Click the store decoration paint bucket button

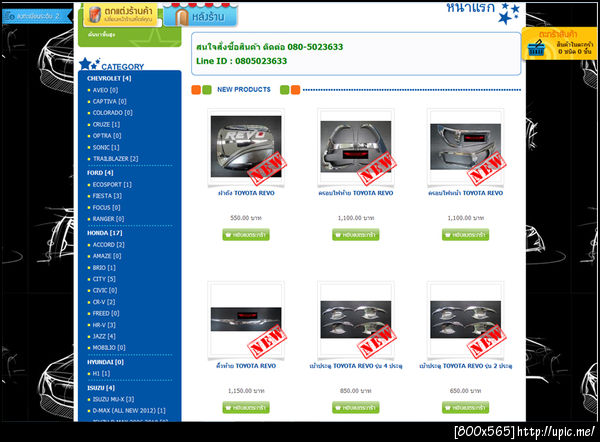[x=120, y=15]
